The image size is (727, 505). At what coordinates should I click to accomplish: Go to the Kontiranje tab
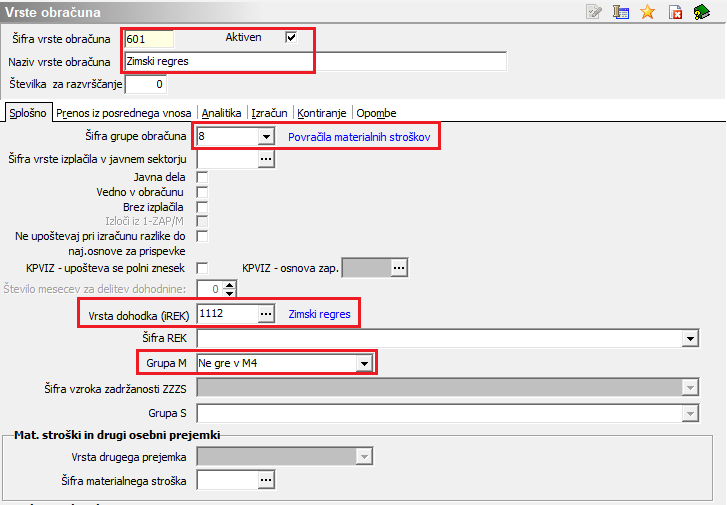[322, 113]
